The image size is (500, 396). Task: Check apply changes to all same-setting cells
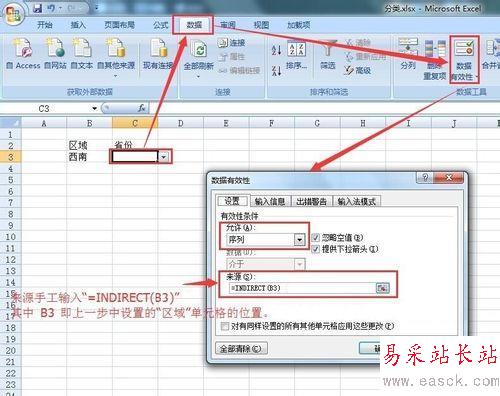pos(225,326)
